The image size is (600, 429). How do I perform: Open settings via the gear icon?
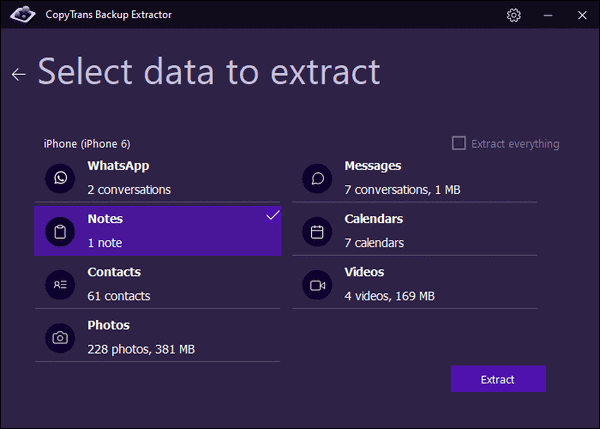pyautogui.click(x=514, y=15)
